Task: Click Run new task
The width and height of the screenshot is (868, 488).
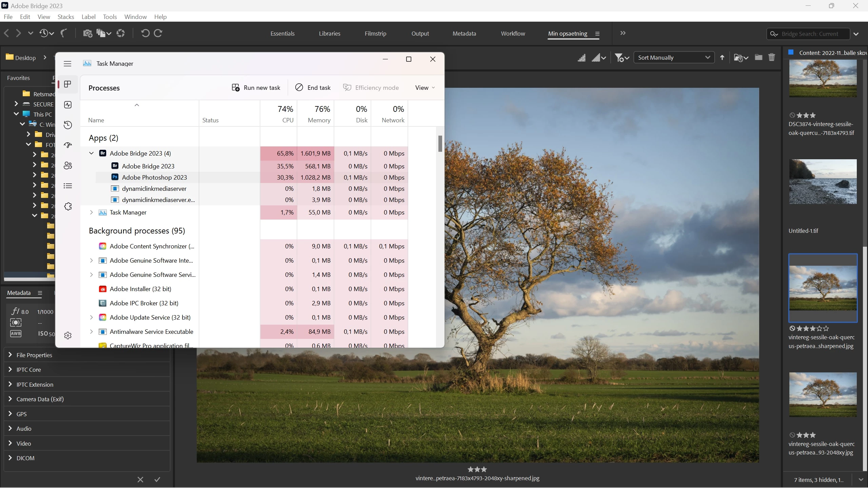Action: coord(256,87)
